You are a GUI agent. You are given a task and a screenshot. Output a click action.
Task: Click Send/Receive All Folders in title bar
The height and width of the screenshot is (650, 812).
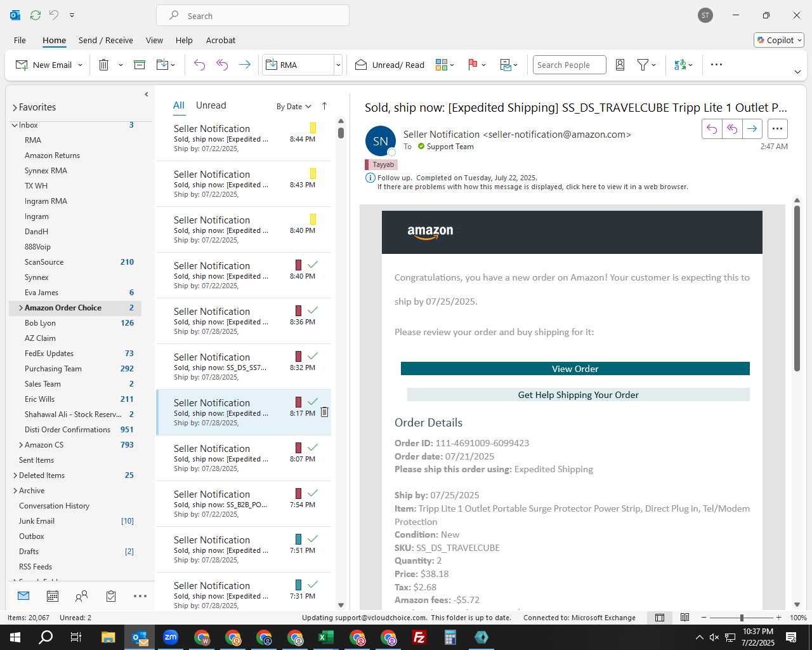coord(36,15)
